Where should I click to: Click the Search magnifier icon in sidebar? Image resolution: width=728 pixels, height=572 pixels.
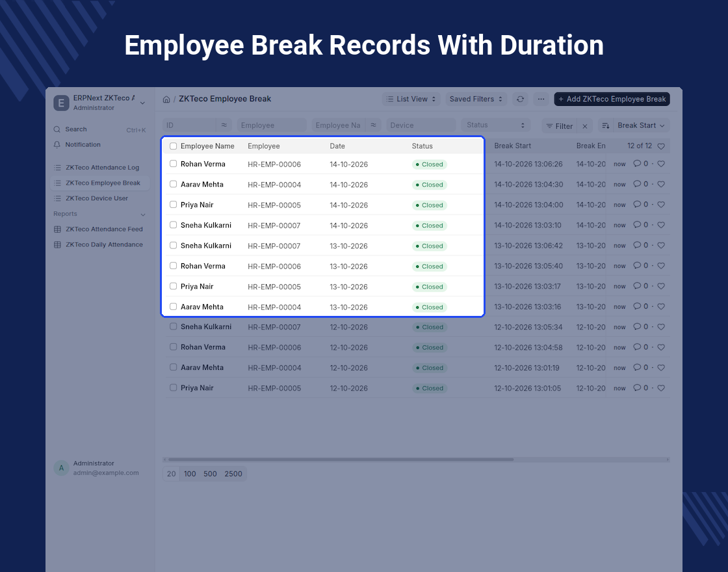coord(57,129)
